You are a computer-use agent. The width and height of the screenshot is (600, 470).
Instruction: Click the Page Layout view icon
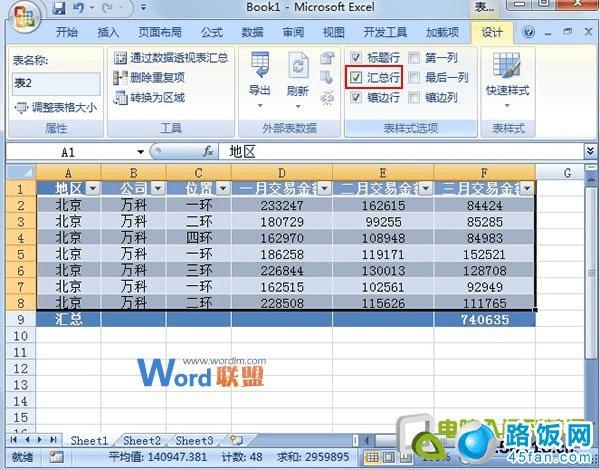[389, 457]
